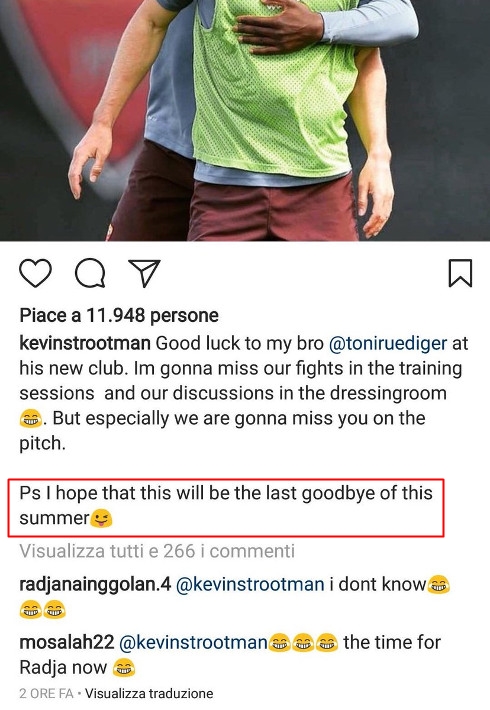
Task: Open @toniruediger mention in caption
Action: [x=388, y=344]
